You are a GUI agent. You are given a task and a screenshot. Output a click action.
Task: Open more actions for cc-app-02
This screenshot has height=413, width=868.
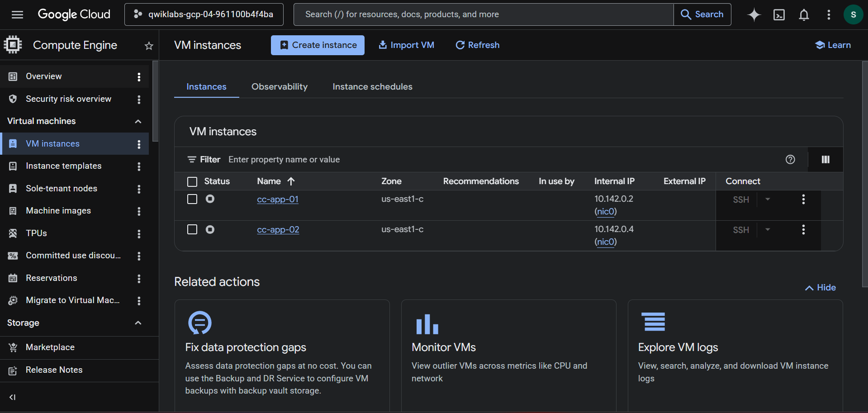click(803, 229)
